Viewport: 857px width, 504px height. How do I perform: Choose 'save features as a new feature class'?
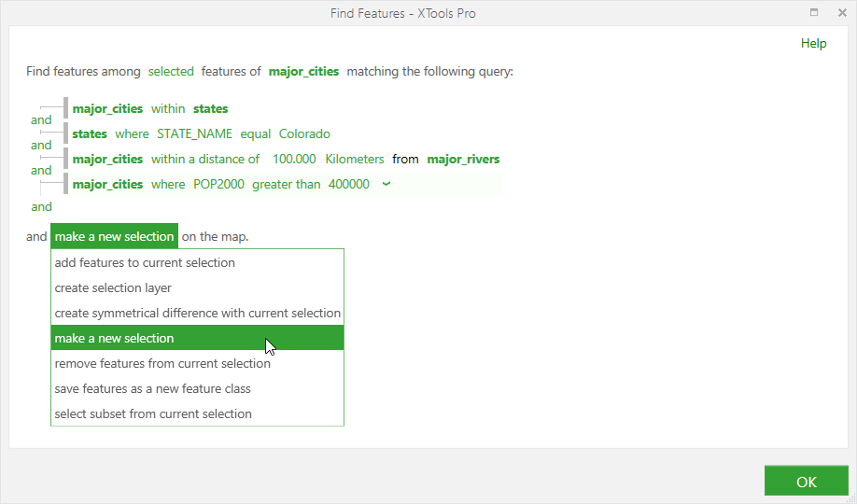pyautogui.click(x=197, y=388)
